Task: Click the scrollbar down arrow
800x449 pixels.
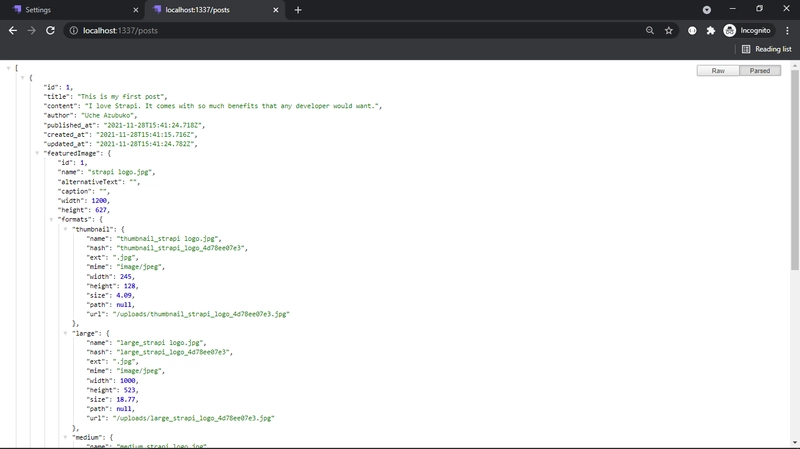Action: pyautogui.click(x=795, y=443)
